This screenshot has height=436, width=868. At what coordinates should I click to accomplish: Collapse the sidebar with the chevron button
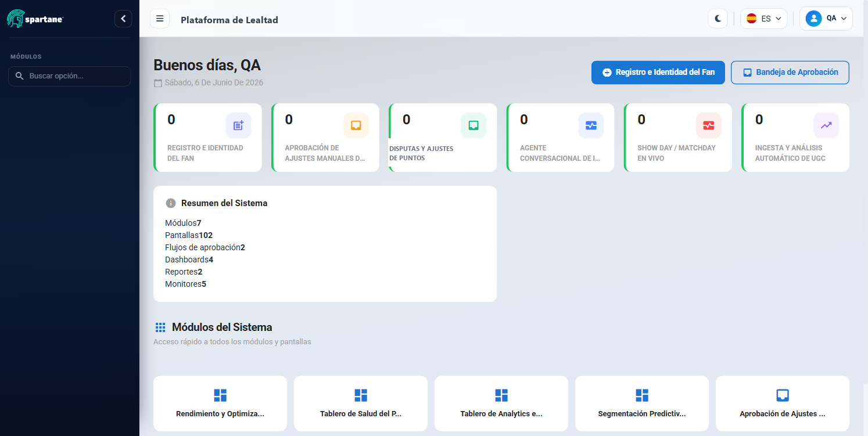tap(123, 19)
